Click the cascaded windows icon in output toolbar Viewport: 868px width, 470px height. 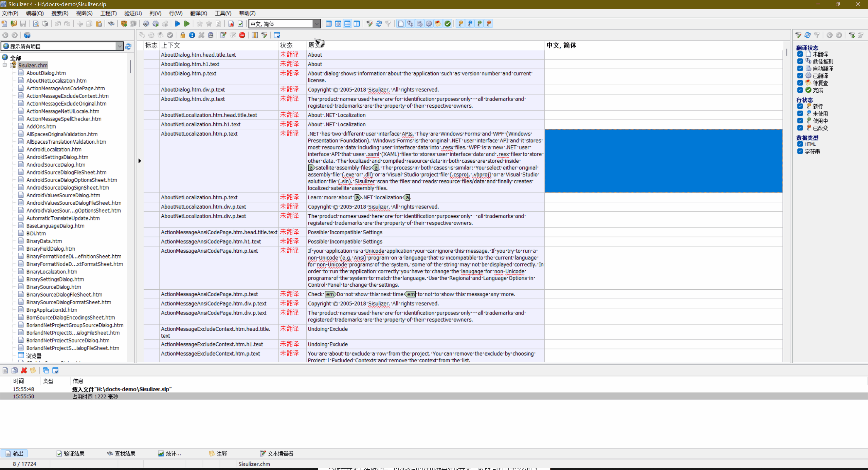[46, 370]
